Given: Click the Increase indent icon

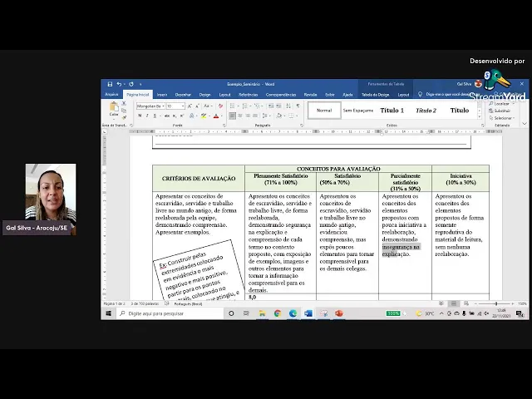Looking at the screenshot, I should [278, 106].
